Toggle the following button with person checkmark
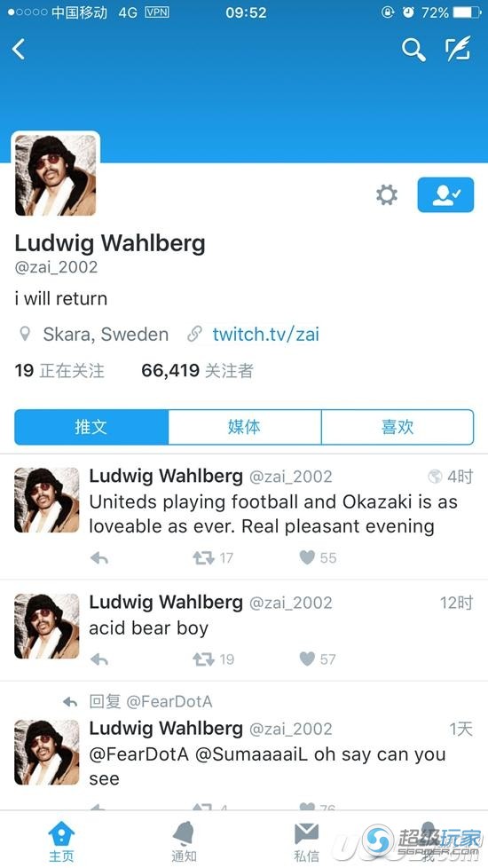 [445, 195]
